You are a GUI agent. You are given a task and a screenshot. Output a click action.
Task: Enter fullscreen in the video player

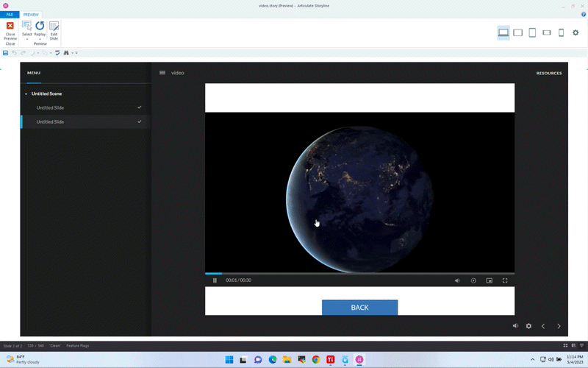(x=505, y=280)
